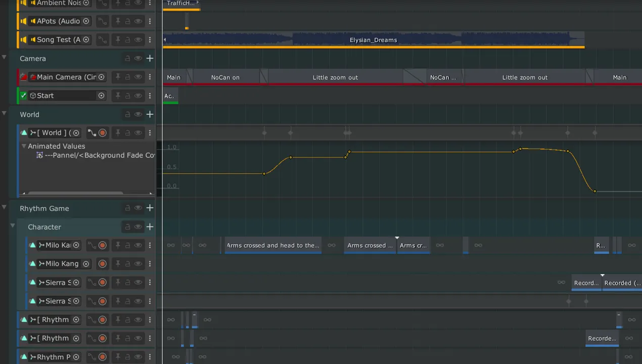This screenshot has width=642, height=364.
Task: Show curves view for APots audio track
Action: 103,21
